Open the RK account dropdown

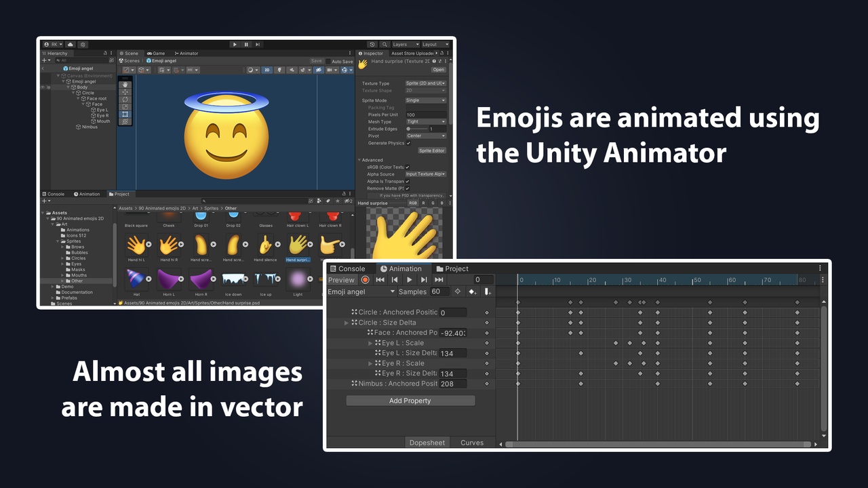54,44
